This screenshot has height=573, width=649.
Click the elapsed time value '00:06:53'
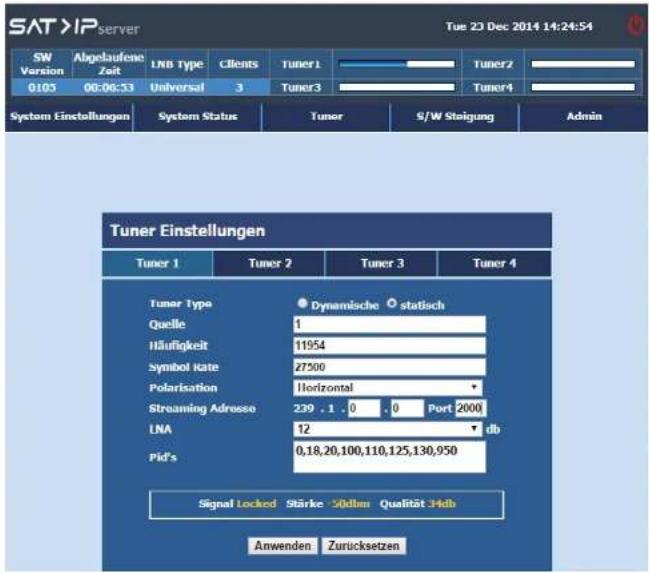(108, 87)
